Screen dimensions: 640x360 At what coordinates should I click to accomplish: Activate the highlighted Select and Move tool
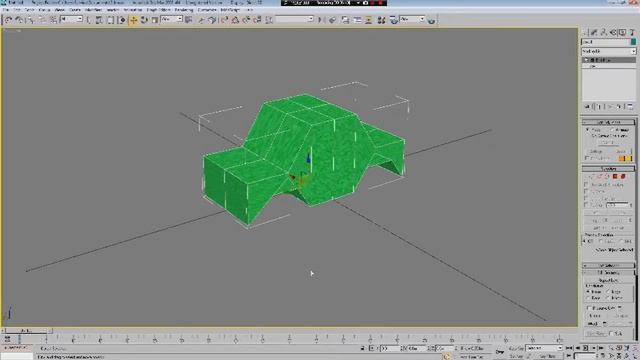point(133,20)
